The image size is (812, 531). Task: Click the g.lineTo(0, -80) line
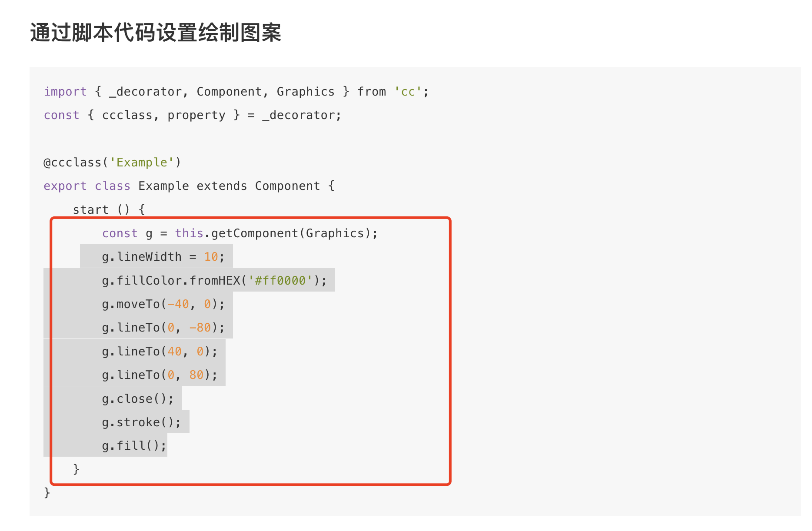coord(163,328)
